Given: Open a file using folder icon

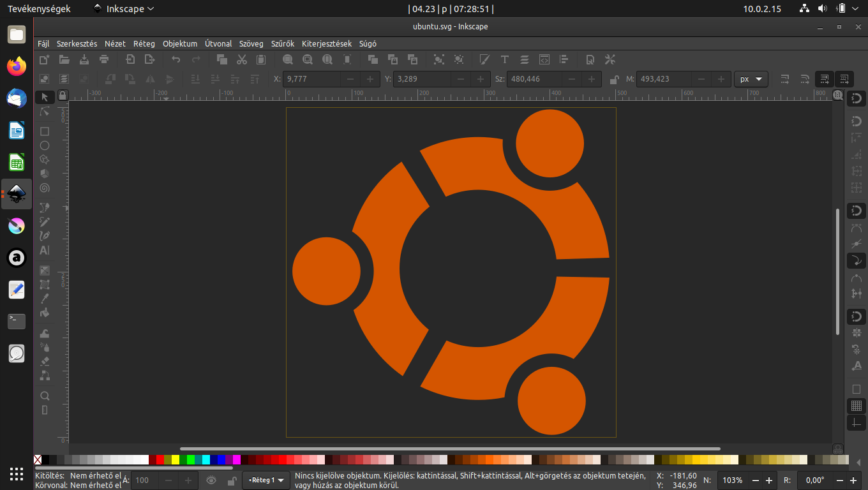Looking at the screenshot, I should [64, 59].
